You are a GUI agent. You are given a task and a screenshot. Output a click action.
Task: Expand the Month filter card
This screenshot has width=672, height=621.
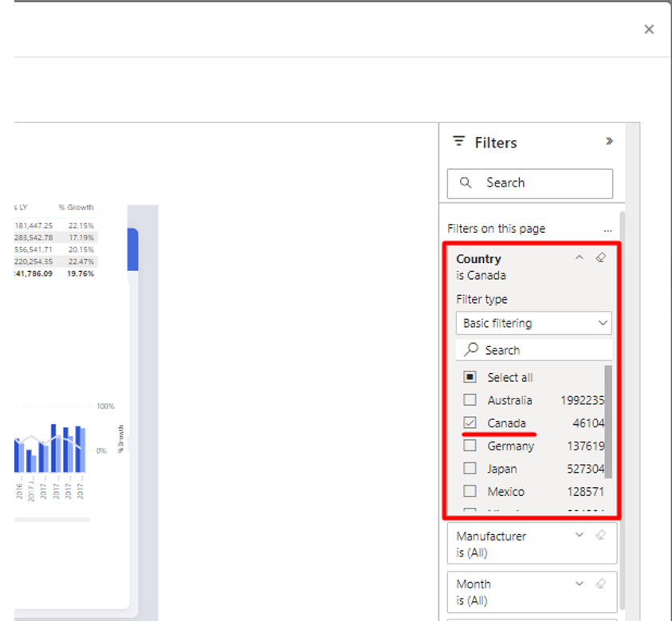tap(580, 584)
